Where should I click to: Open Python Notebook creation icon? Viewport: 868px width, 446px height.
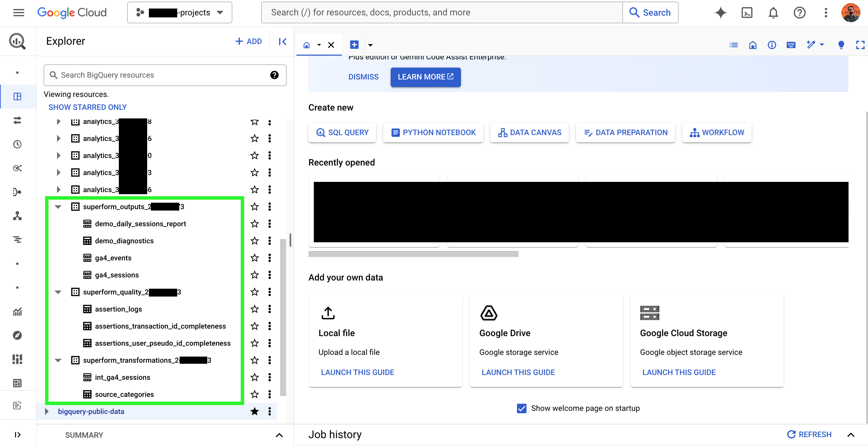point(394,132)
